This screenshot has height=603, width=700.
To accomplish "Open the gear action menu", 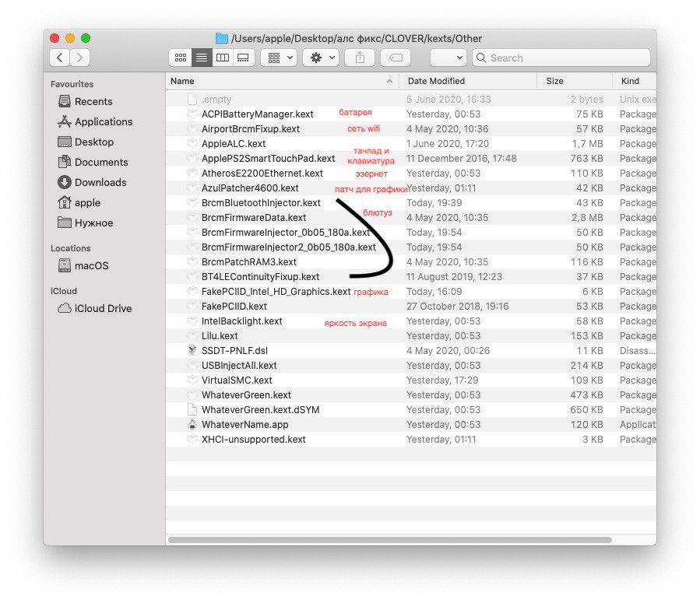I will pyautogui.click(x=321, y=58).
